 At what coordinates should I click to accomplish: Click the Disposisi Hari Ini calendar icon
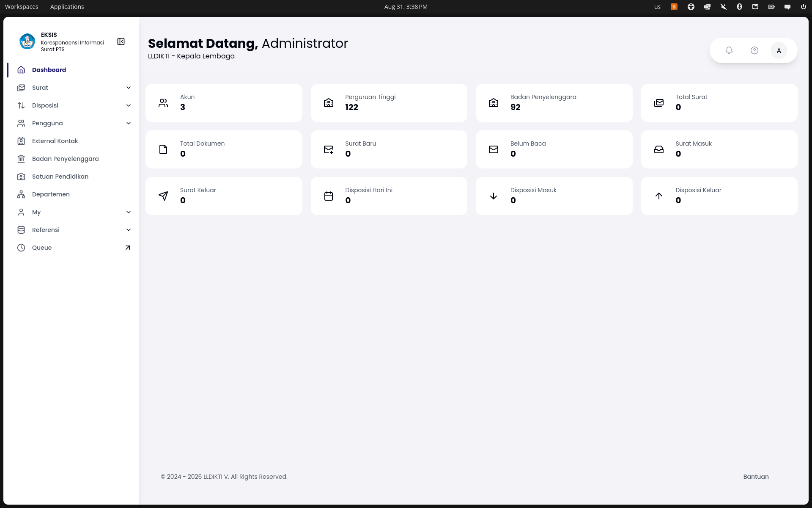click(x=329, y=196)
